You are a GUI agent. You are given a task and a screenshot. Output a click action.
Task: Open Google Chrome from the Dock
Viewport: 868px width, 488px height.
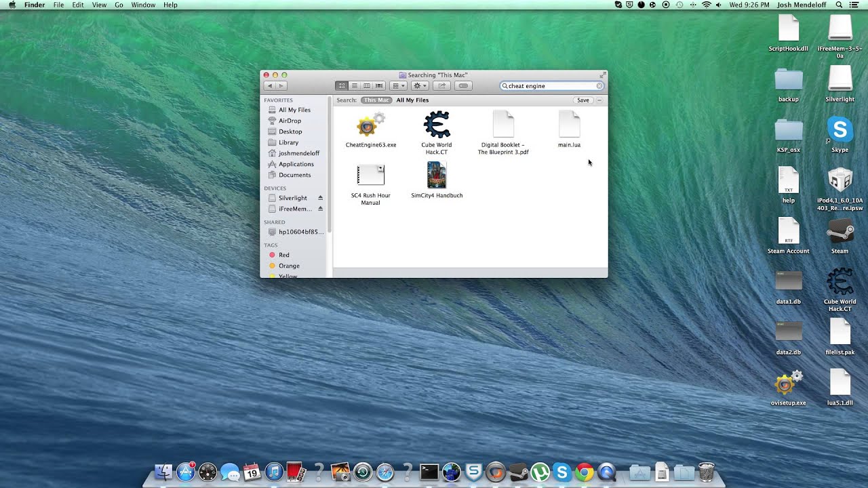584,472
